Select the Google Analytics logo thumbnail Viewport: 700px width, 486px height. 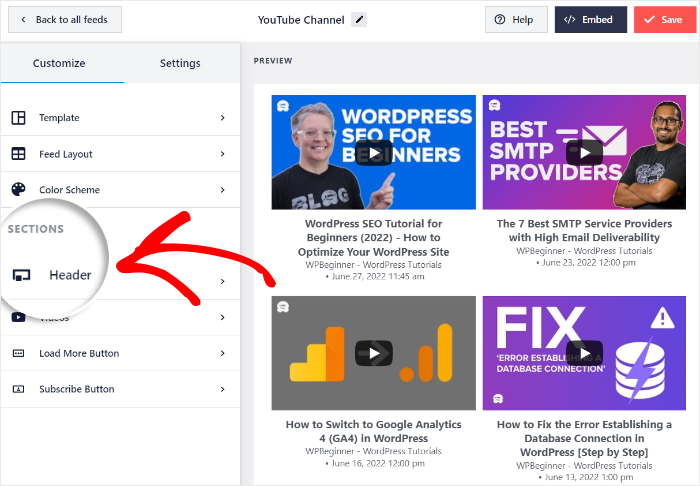374,353
